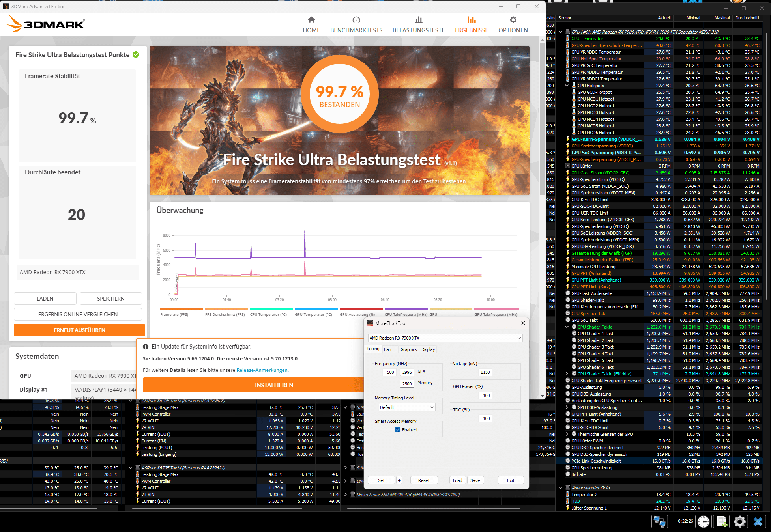Click HWiNFO network remote monitoring icon
This screenshot has height=532, width=771.
pos(659,521)
